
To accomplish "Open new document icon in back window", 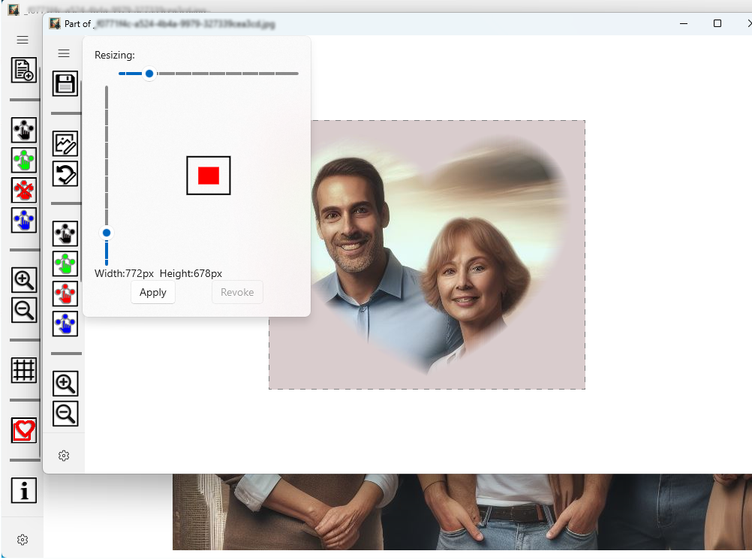I will (24, 71).
